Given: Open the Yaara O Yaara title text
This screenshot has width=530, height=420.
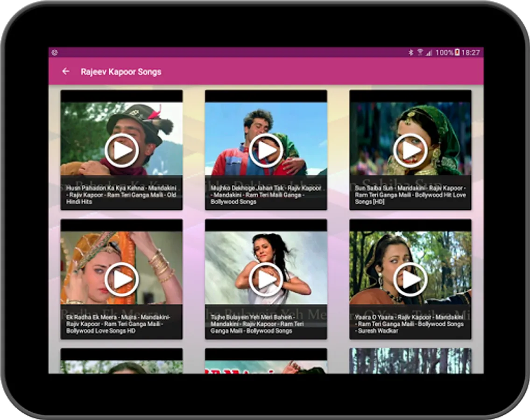Looking at the screenshot, I should (410, 324).
